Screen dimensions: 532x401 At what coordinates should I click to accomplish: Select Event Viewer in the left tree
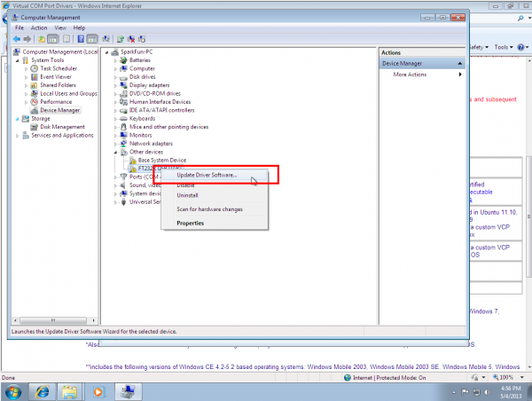(x=56, y=76)
